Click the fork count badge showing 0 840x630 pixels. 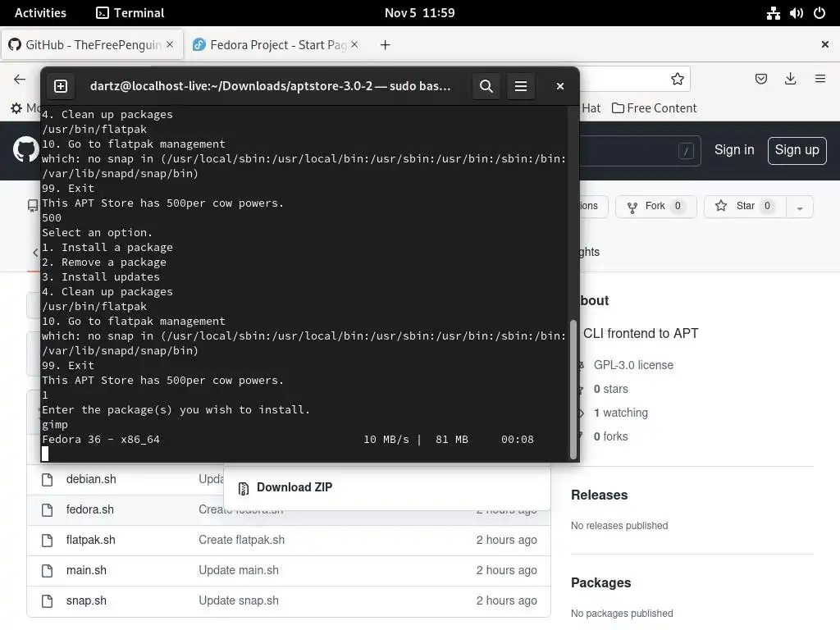tap(678, 206)
